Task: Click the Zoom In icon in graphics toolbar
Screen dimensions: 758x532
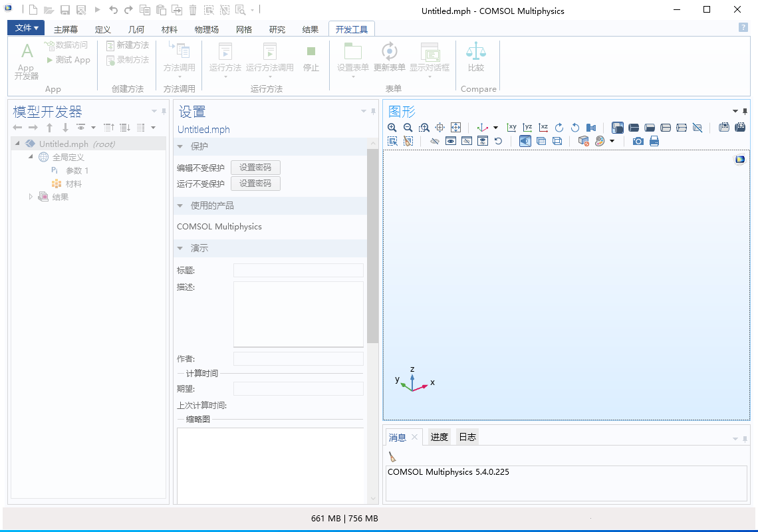Action: click(x=392, y=127)
